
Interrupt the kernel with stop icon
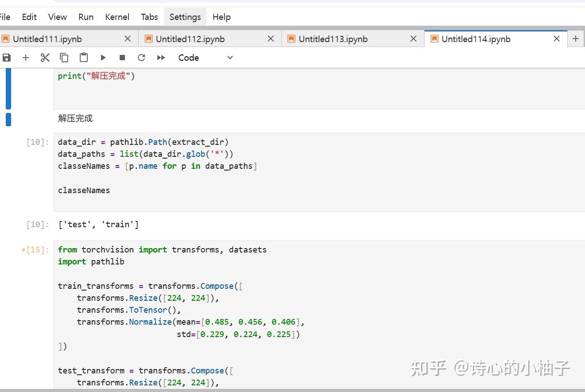[x=122, y=58]
